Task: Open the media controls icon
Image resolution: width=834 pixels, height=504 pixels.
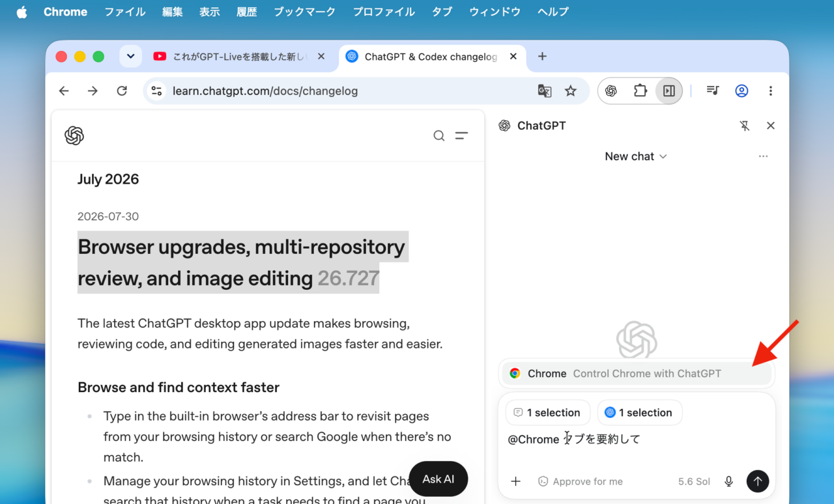Action: click(713, 91)
